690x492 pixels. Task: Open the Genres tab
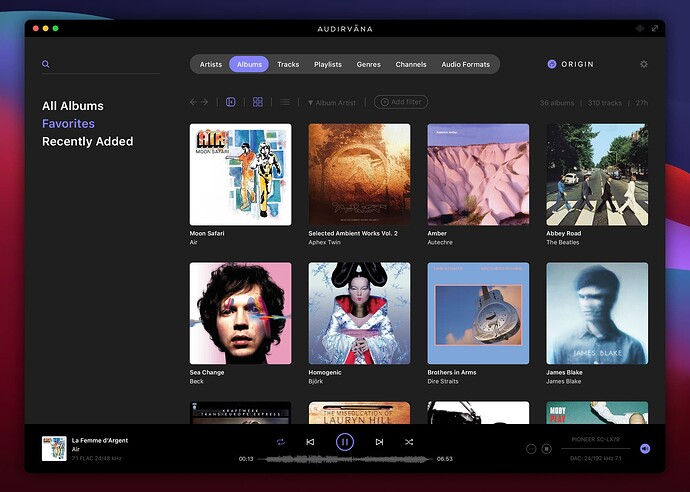(x=369, y=64)
